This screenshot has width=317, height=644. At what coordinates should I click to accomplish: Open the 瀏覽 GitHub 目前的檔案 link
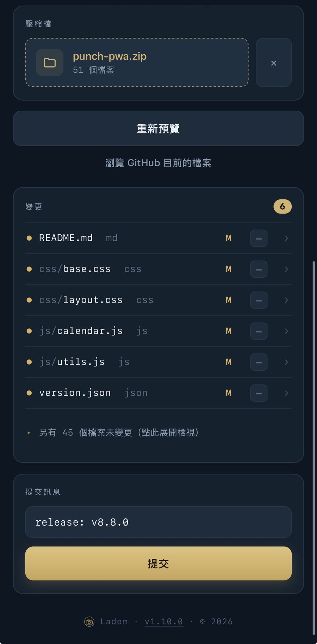[x=158, y=163]
